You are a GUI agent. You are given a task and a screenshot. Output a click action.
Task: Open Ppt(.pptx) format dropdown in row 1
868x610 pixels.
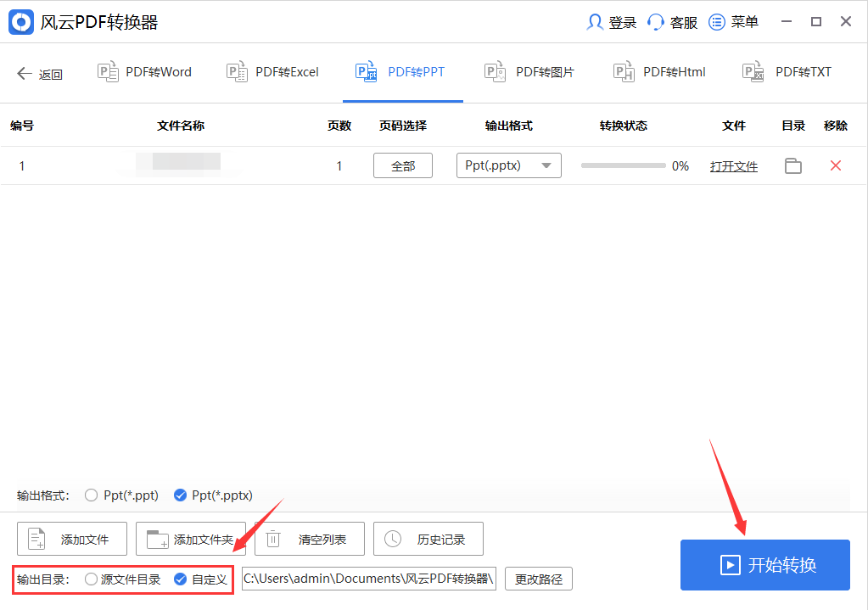509,165
